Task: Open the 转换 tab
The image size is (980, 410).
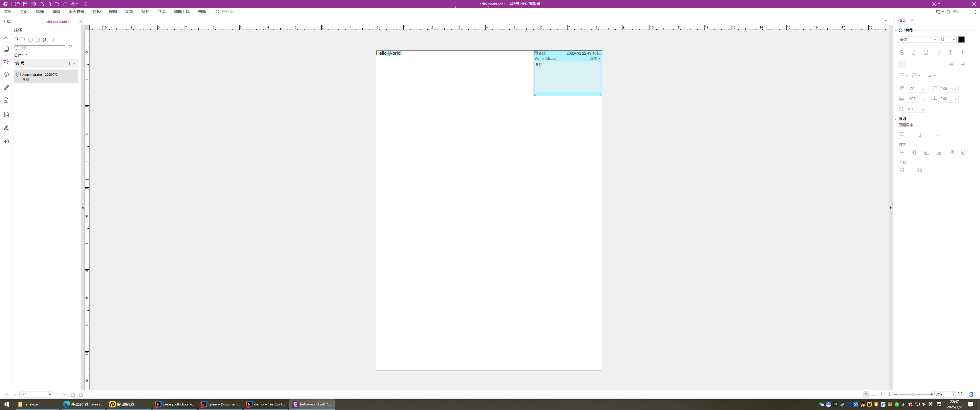Action: 40,12
